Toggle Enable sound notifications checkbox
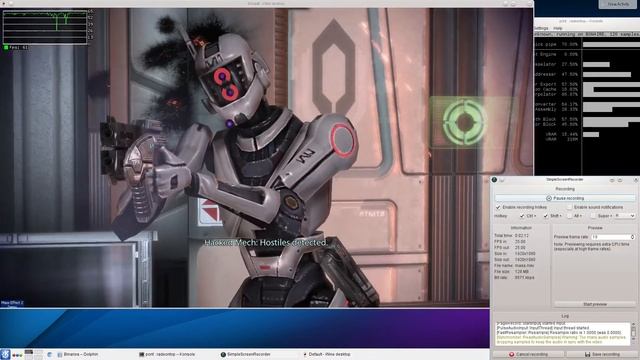640x360 pixels. pyautogui.click(x=569, y=207)
